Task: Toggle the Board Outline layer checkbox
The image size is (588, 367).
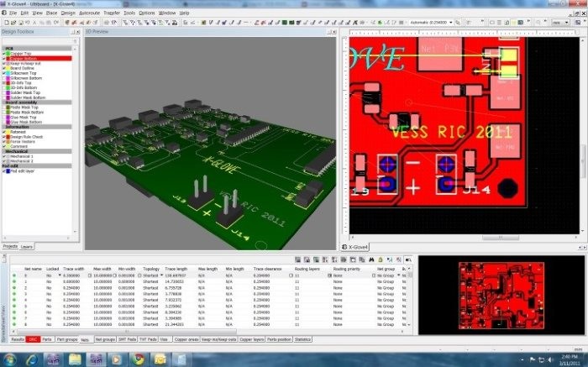Action: pyautogui.click(x=4, y=67)
